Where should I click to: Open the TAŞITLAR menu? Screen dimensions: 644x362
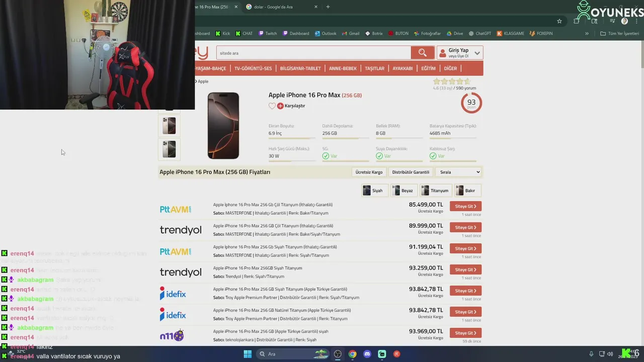coord(374,68)
